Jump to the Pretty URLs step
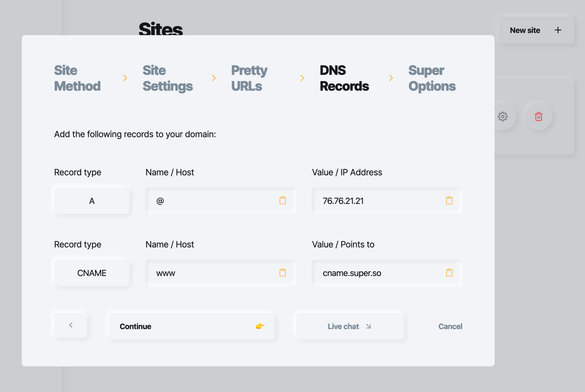Viewport: 585px width, 392px height. tap(249, 78)
